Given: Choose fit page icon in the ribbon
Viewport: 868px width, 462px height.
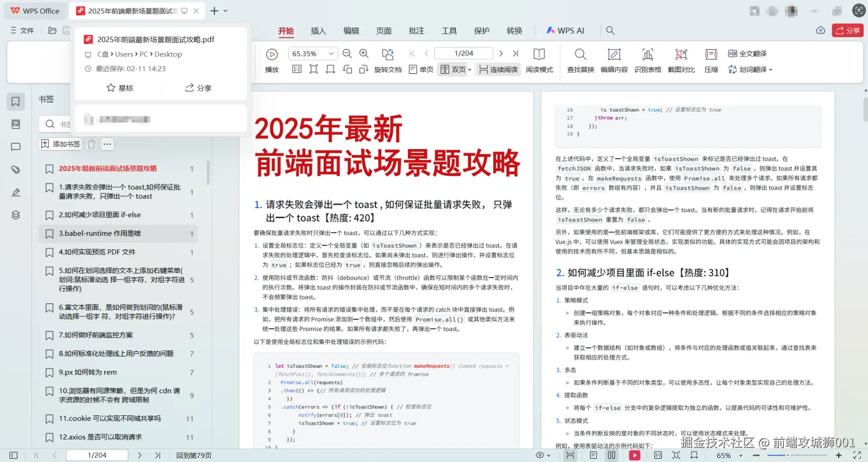Looking at the screenshot, I should point(314,69).
